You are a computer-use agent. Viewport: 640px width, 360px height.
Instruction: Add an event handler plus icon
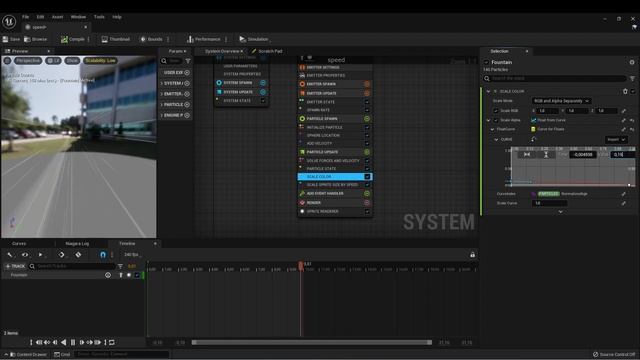pyautogui.click(x=367, y=193)
